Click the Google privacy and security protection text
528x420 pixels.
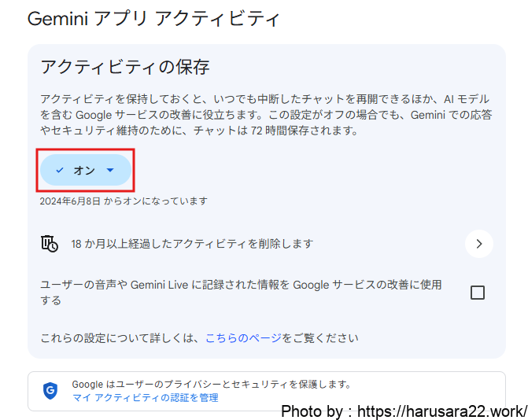211,385
